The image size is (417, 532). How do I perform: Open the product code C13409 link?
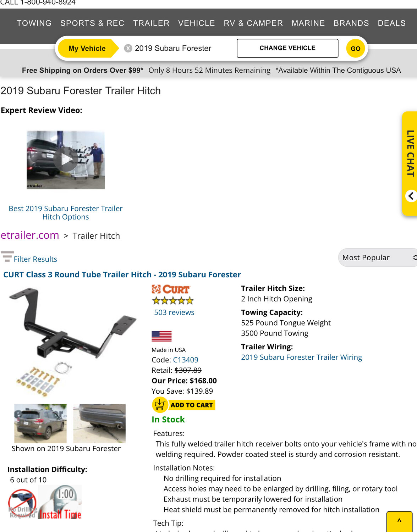pyautogui.click(x=186, y=360)
